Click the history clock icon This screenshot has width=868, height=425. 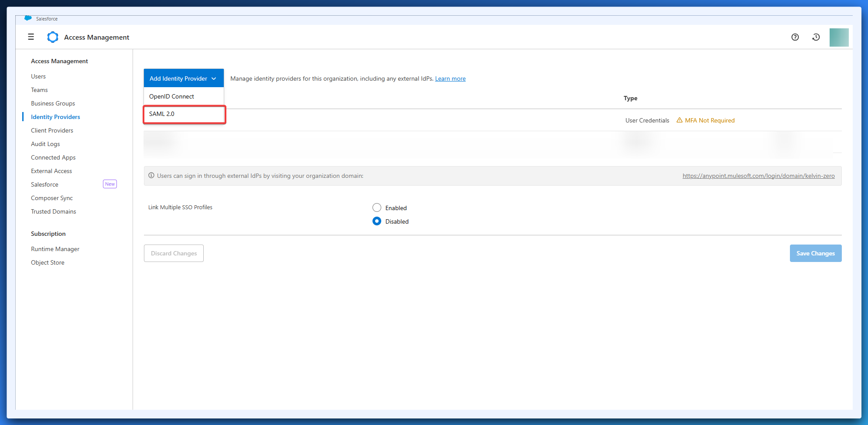click(x=816, y=37)
